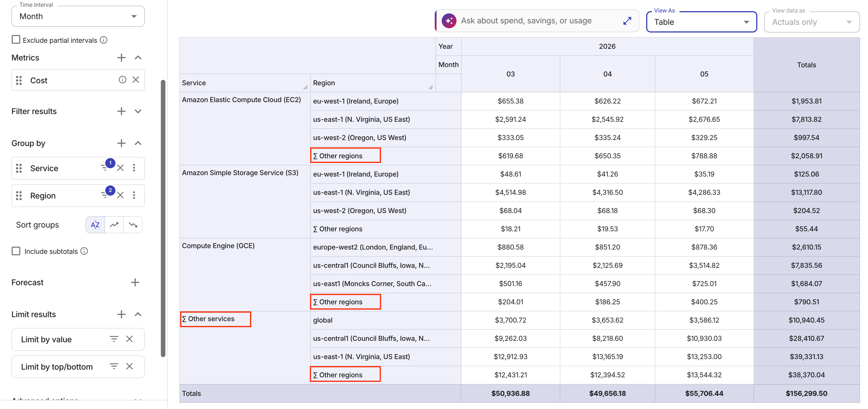The height and width of the screenshot is (409, 868).
Task: Click the $50,936.88 month total
Action: [510, 393]
